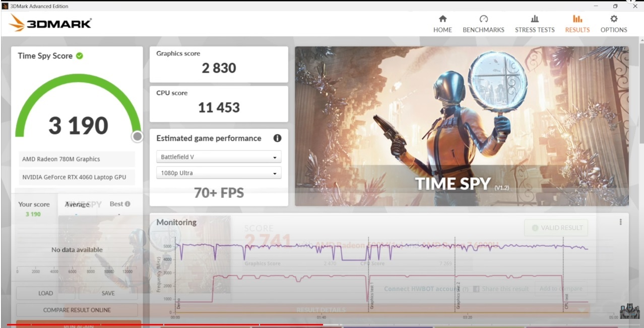
Task: Click the Estimated game performance heading
Action: pyautogui.click(x=209, y=138)
